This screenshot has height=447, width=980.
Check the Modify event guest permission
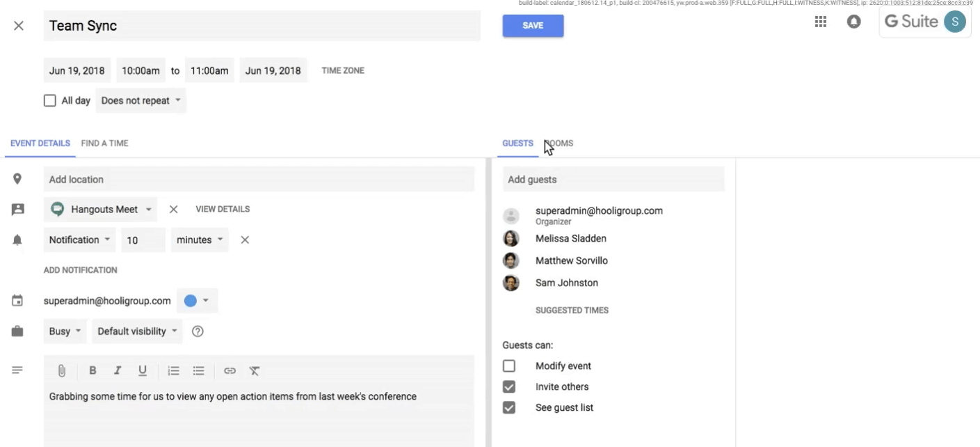[509, 366]
